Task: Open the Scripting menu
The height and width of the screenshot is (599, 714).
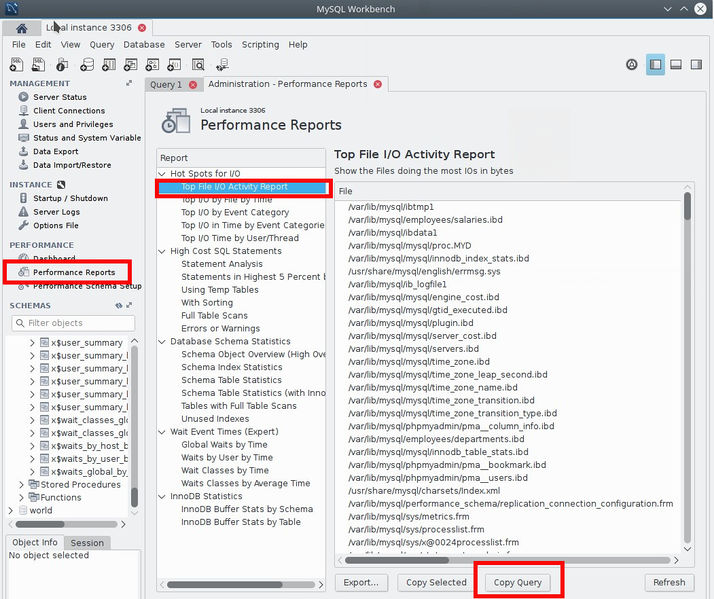Action: (x=260, y=45)
